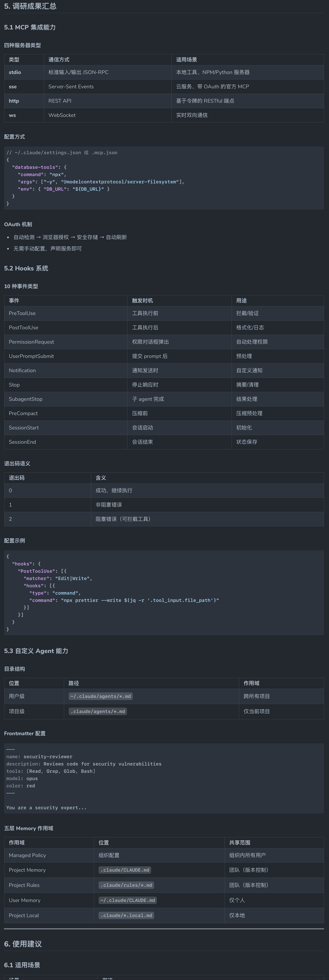Click the '仅本地' sharing scope cell

tap(237, 915)
